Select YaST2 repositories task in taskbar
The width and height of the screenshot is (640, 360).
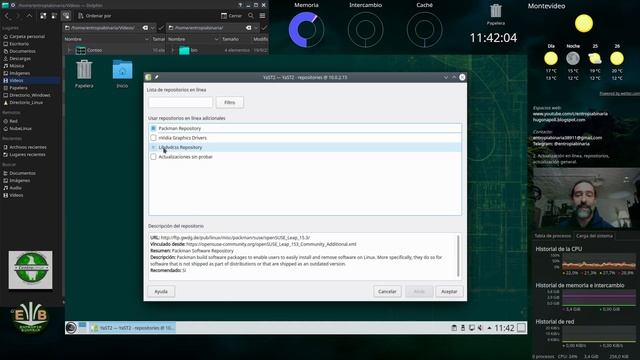pos(133,328)
